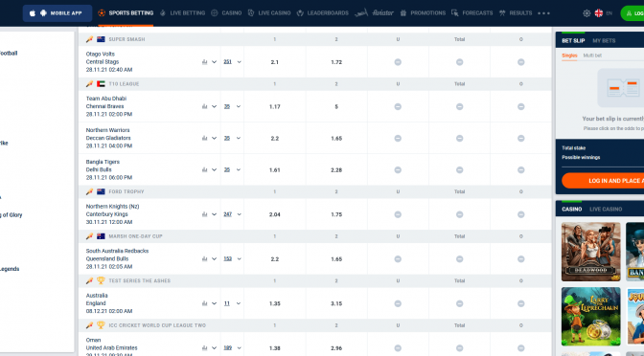This screenshot has height=356, width=644.
Task: Open statistics icon for Australia vs England
Action: point(204,303)
